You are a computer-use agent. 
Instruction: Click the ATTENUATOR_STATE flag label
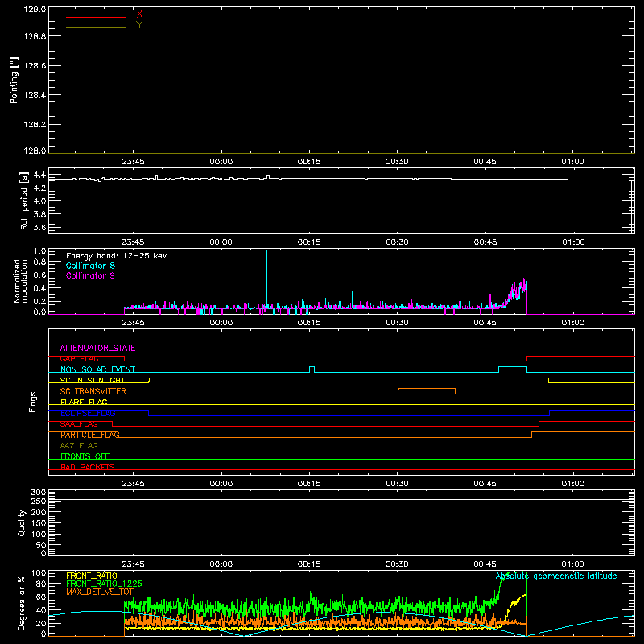click(x=97, y=349)
